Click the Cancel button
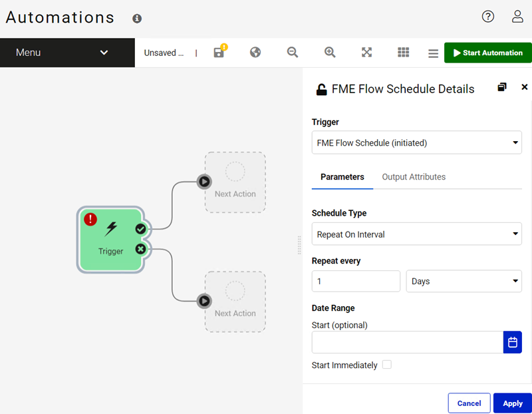The image size is (532, 414). point(469,403)
